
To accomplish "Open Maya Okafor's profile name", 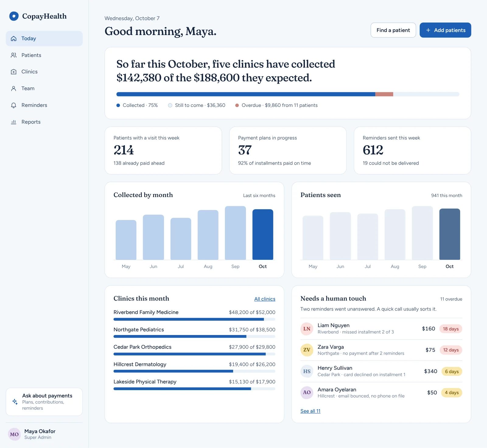I will (x=40, y=431).
